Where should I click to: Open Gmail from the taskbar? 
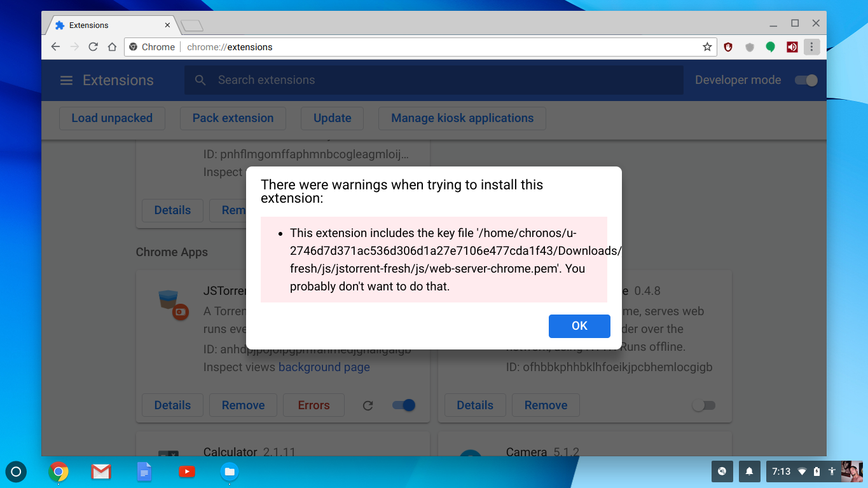pyautogui.click(x=101, y=471)
